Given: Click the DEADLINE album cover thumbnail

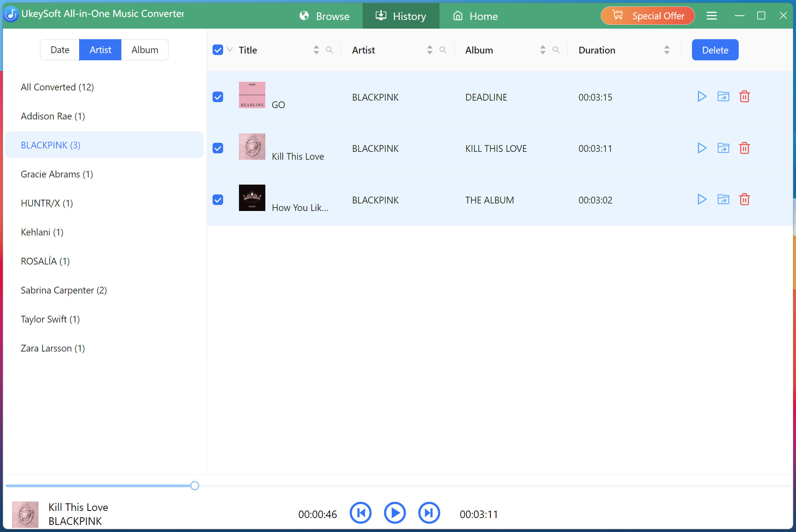Looking at the screenshot, I should click(252, 95).
